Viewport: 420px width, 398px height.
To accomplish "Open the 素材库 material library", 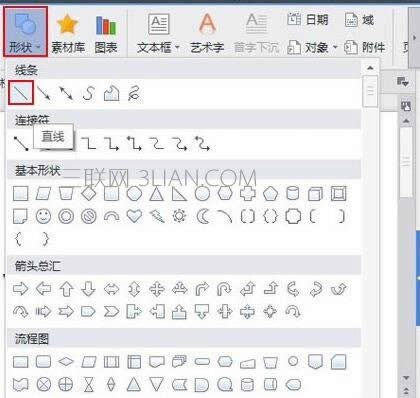I will [68, 33].
